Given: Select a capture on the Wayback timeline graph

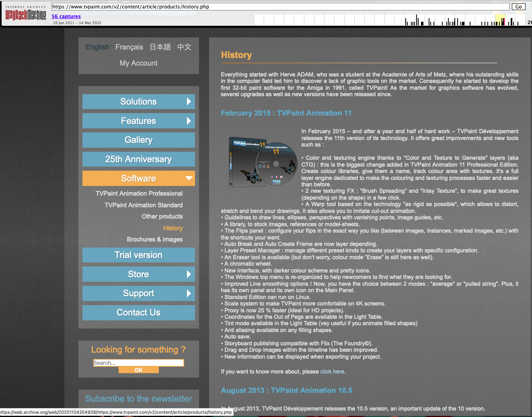Looking at the screenshot, I should click(x=390, y=20).
